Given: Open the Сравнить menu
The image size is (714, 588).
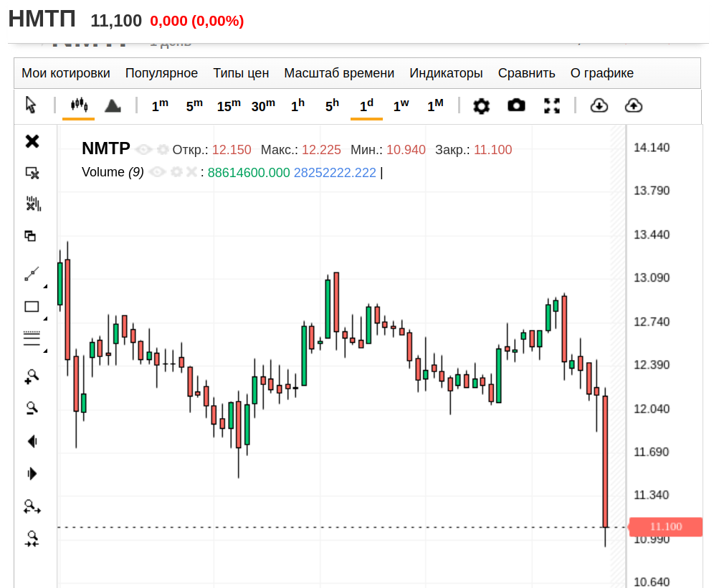Looking at the screenshot, I should coord(526,73).
